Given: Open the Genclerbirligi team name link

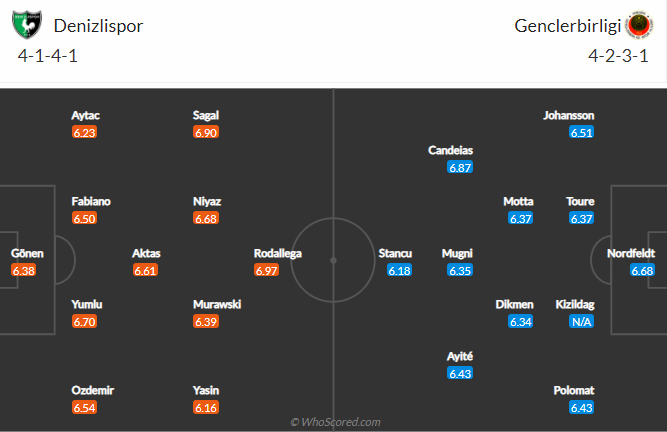Looking at the screenshot, I should 567,26.
